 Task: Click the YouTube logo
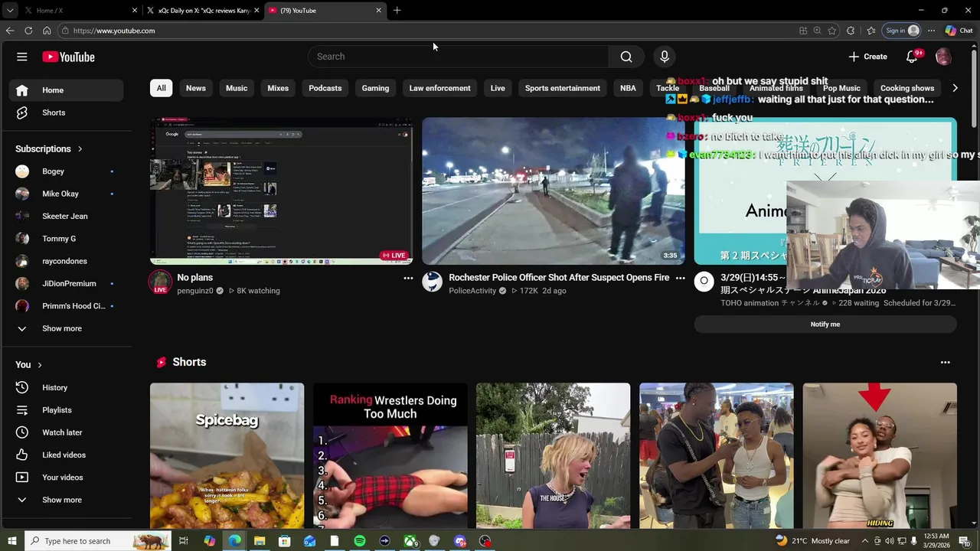point(68,57)
